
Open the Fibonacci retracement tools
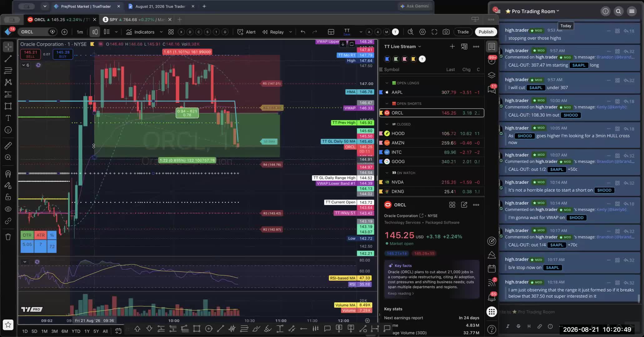coord(8,71)
